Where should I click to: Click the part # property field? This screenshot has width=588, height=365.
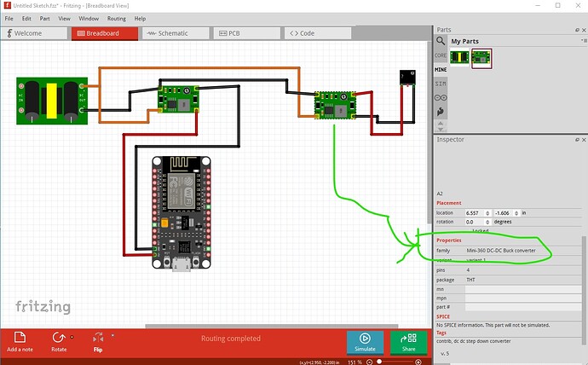coord(523,307)
